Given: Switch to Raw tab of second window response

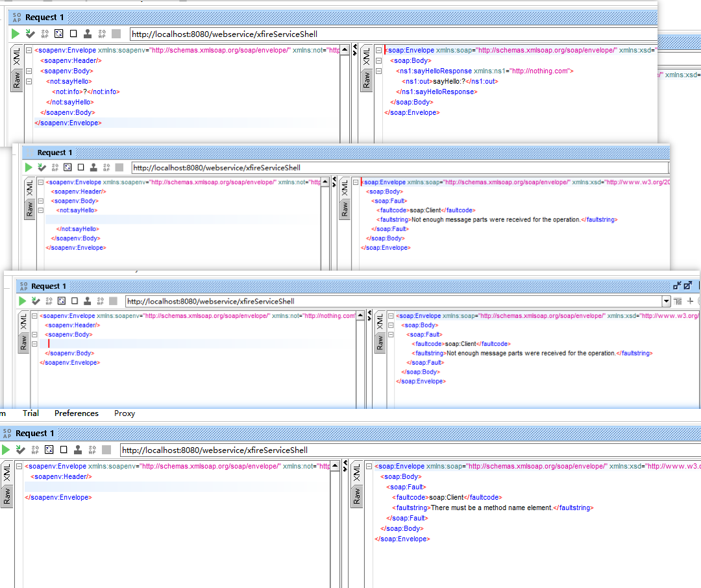Looking at the screenshot, I should click(x=345, y=209).
